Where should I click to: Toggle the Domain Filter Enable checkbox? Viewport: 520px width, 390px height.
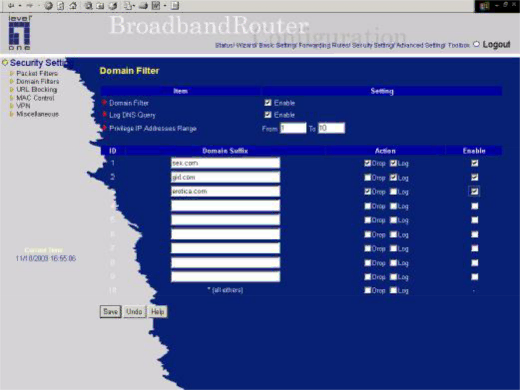(268, 103)
